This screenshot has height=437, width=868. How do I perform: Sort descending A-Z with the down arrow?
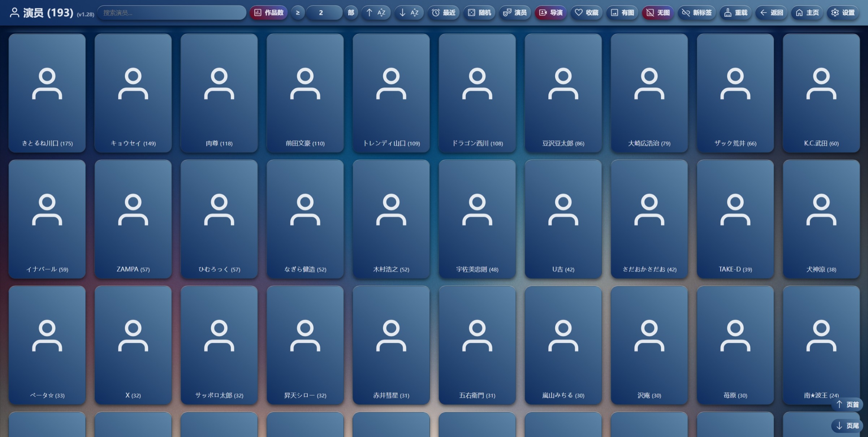point(409,13)
